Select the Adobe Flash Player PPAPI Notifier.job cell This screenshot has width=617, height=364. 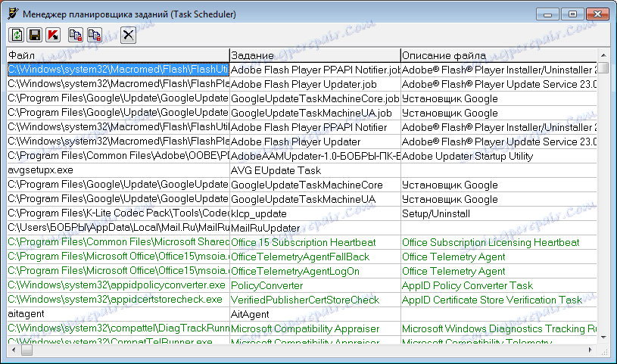315,70
